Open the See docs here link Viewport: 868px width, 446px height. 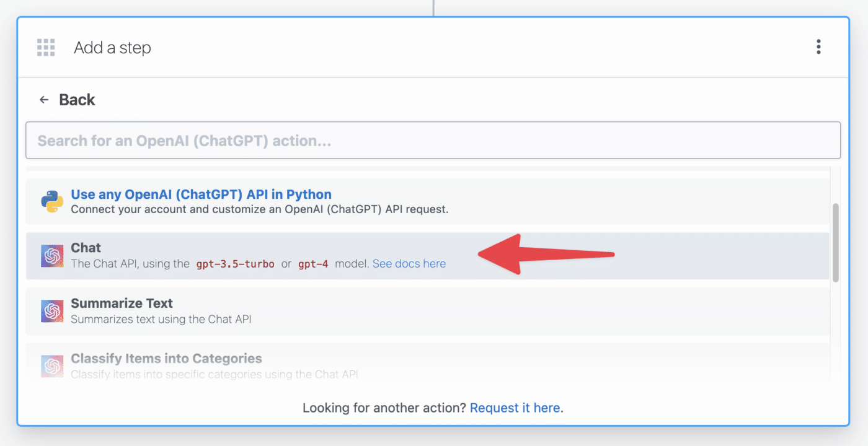click(x=409, y=263)
